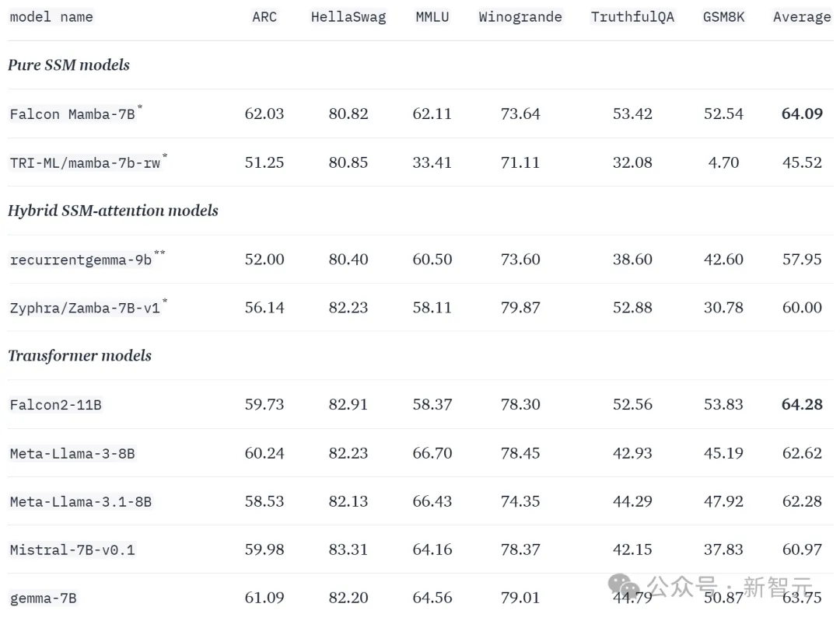Screen dimensions: 840x621
Task: Click Falcon Mamba-7B bold average 64.09
Action: [802, 113]
